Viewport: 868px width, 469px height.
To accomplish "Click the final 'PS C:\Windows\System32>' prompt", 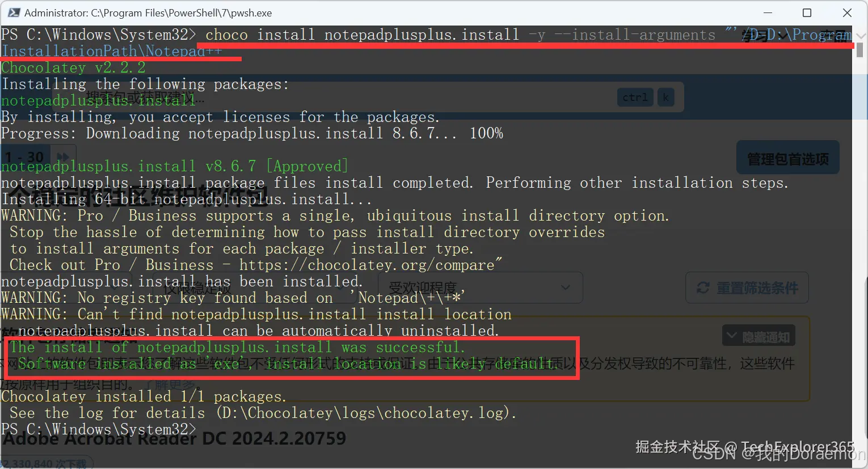I will 99,429.
